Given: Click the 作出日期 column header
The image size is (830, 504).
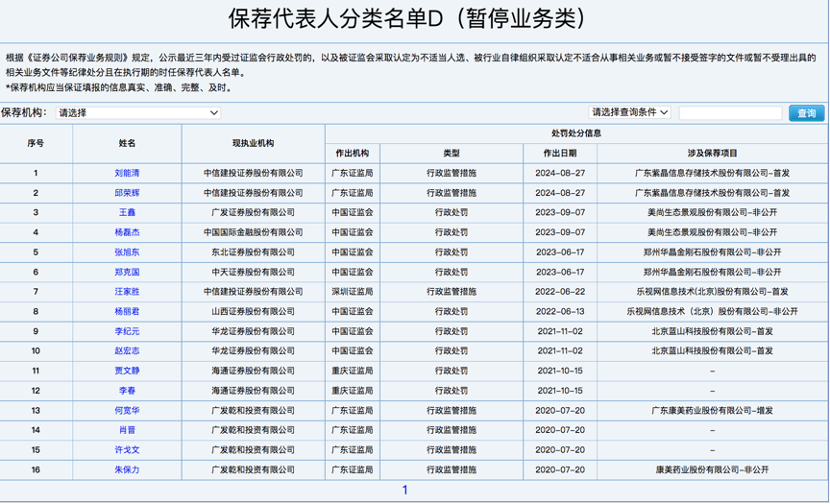Looking at the screenshot, I should click(560, 154).
